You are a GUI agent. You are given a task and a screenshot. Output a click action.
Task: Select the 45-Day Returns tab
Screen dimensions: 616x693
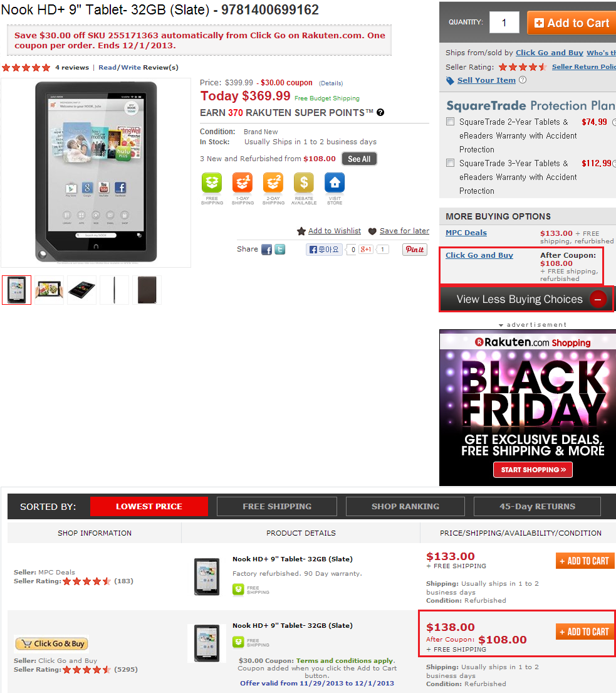[x=538, y=507]
